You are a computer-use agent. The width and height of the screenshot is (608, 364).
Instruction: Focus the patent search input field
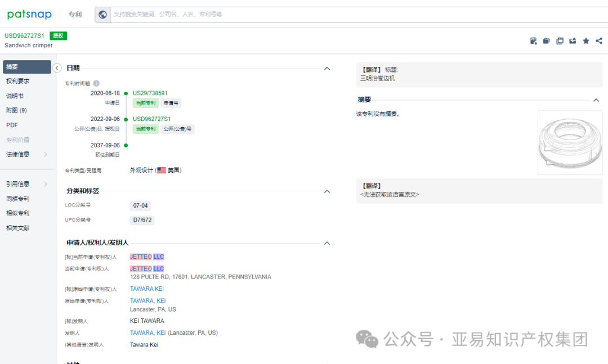point(359,14)
